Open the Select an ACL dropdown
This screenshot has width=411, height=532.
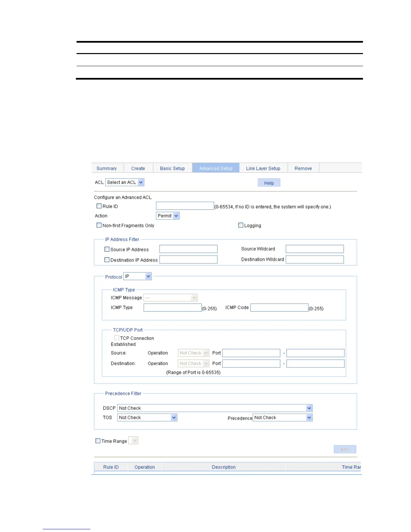[125, 182]
